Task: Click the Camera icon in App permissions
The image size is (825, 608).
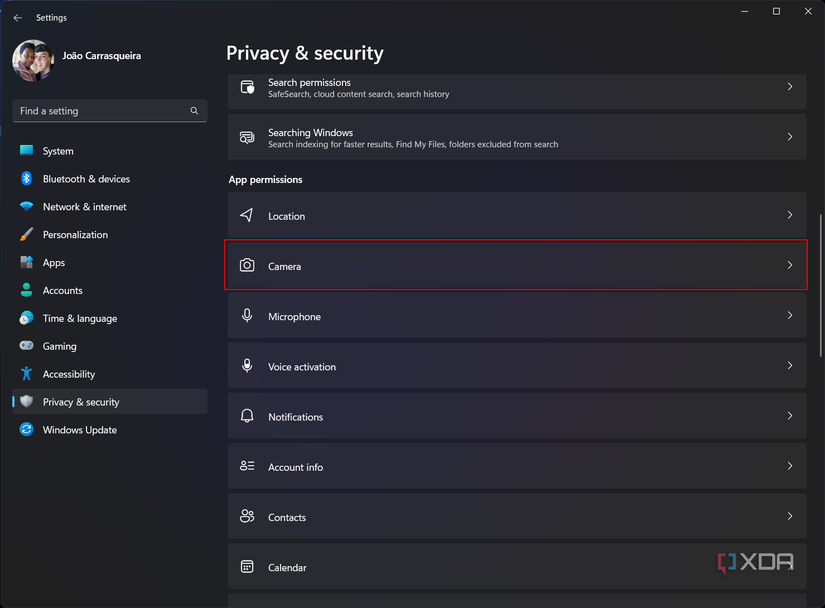Action: (247, 266)
